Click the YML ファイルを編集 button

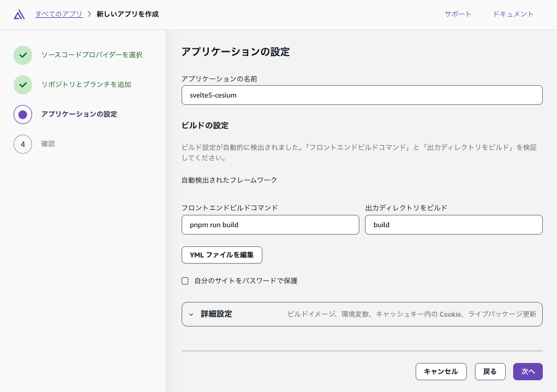(222, 255)
